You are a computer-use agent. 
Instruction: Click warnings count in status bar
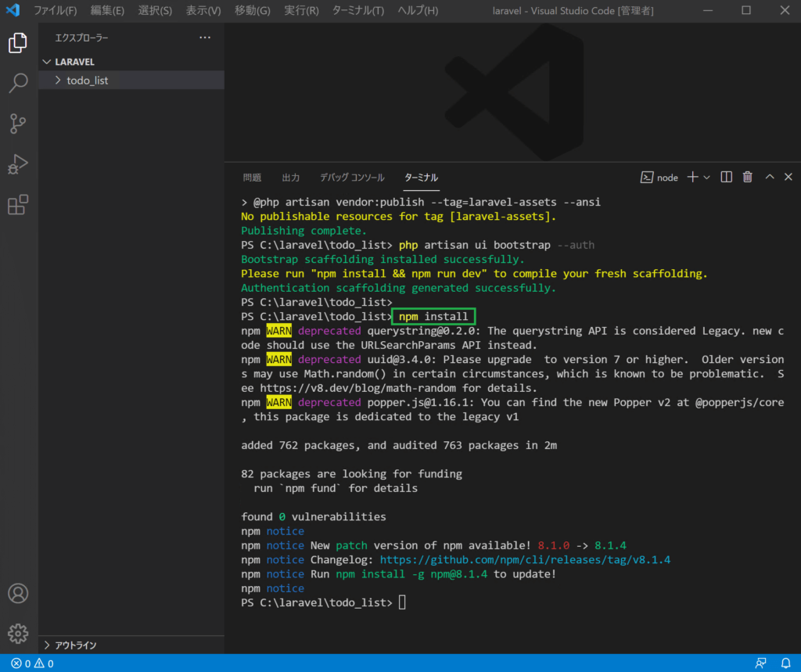pyautogui.click(x=44, y=663)
